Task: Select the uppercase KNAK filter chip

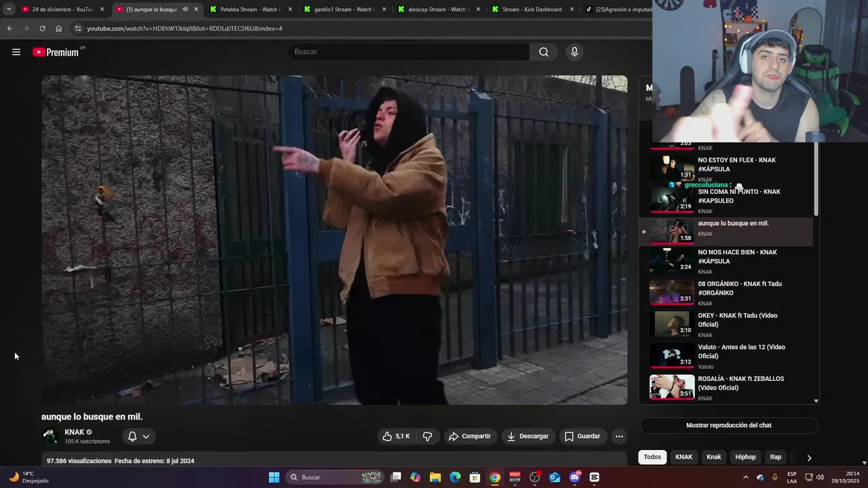Action: [684, 457]
